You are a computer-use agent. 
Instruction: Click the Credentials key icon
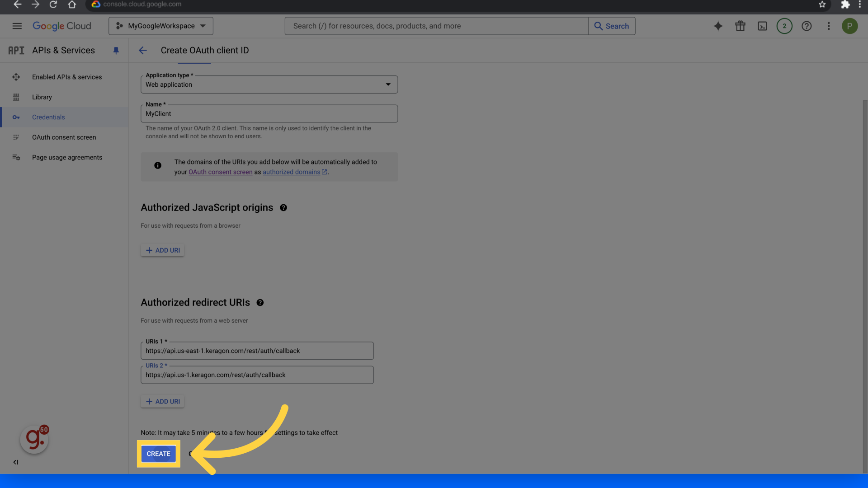(16, 117)
